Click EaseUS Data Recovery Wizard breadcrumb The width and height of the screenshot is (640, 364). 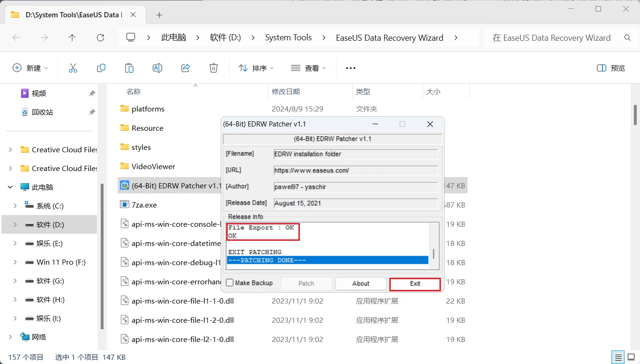pos(389,38)
